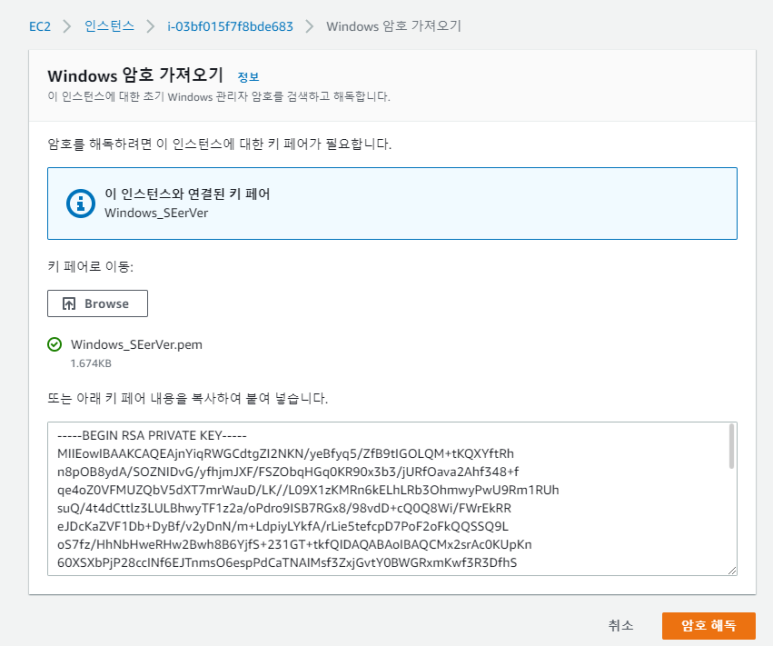
Task: Click the Browse button to upload key
Action: [98, 303]
